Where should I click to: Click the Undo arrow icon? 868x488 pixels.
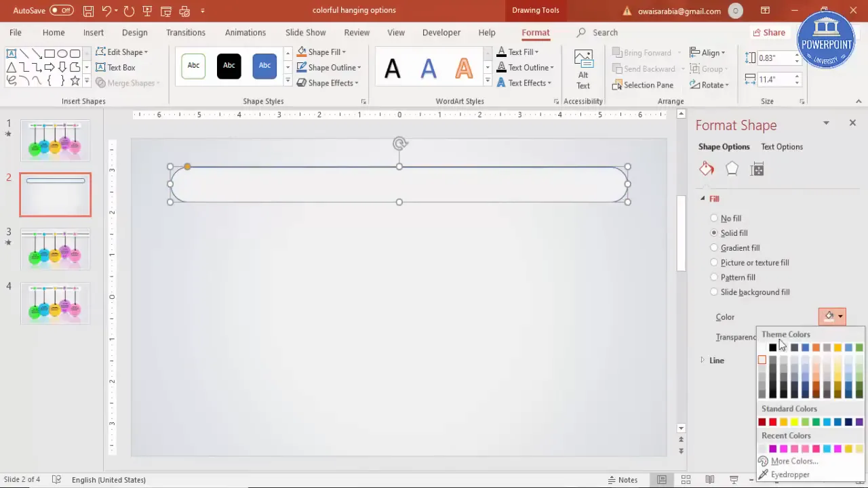coord(106,11)
